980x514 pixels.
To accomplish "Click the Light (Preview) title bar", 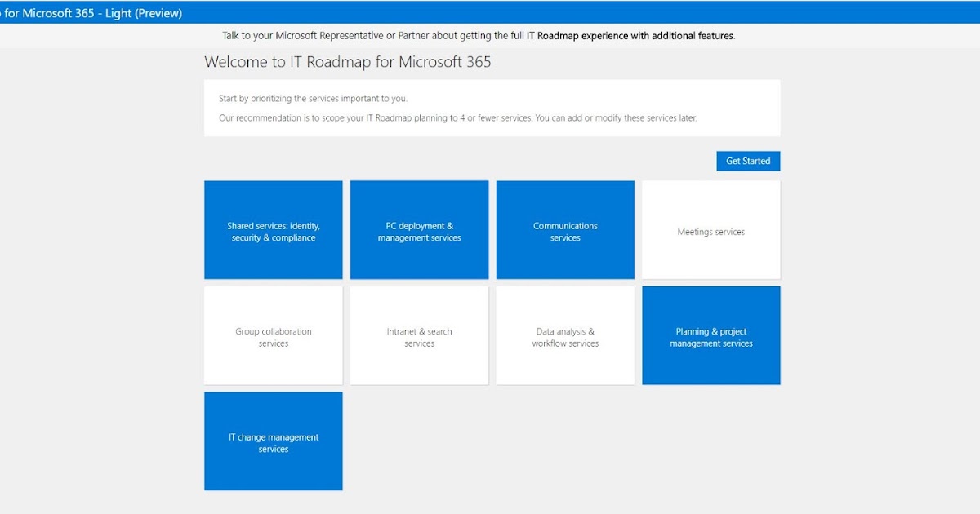I will [x=90, y=13].
